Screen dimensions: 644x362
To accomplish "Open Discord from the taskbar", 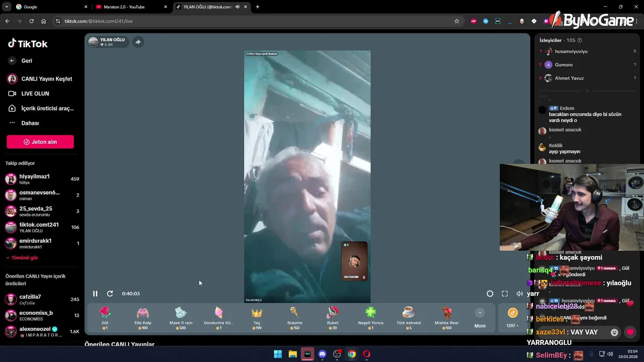I will [x=323, y=354].
